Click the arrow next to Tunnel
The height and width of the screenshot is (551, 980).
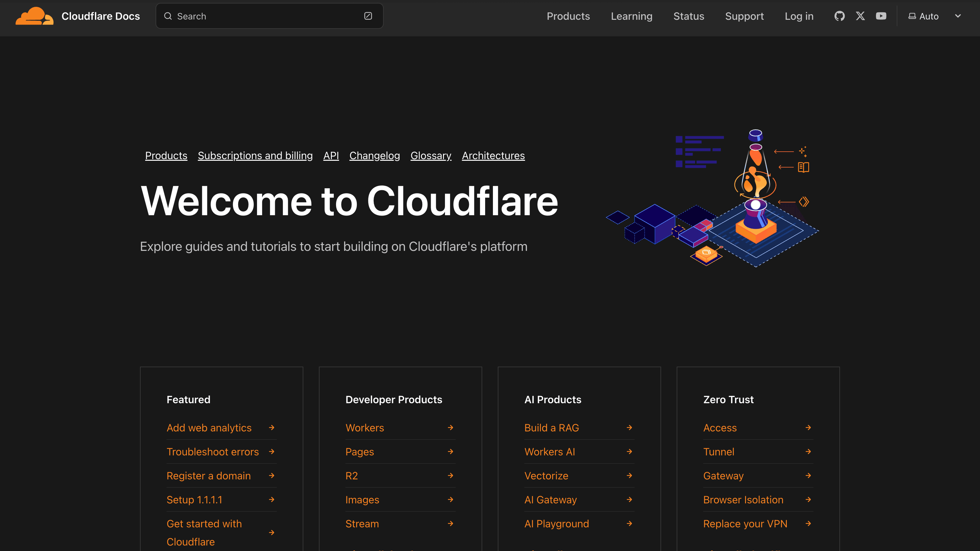pyautogui.click(x=808, y=452)
